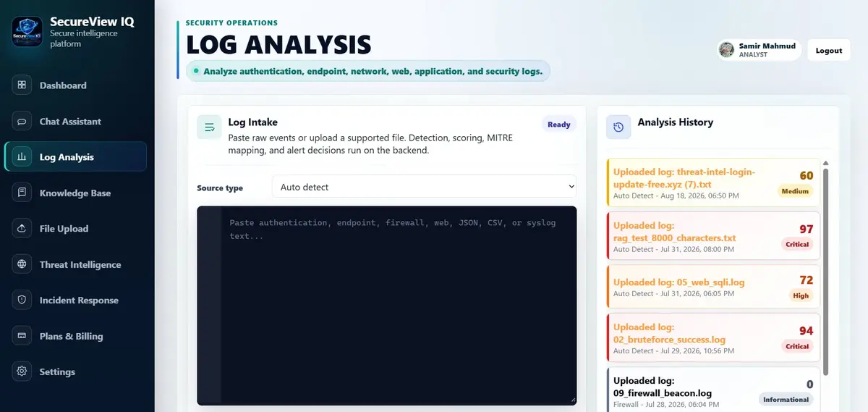Click the SECURITY OPERATIONS label
Viewport: 868px width, 412px height.
231,23
